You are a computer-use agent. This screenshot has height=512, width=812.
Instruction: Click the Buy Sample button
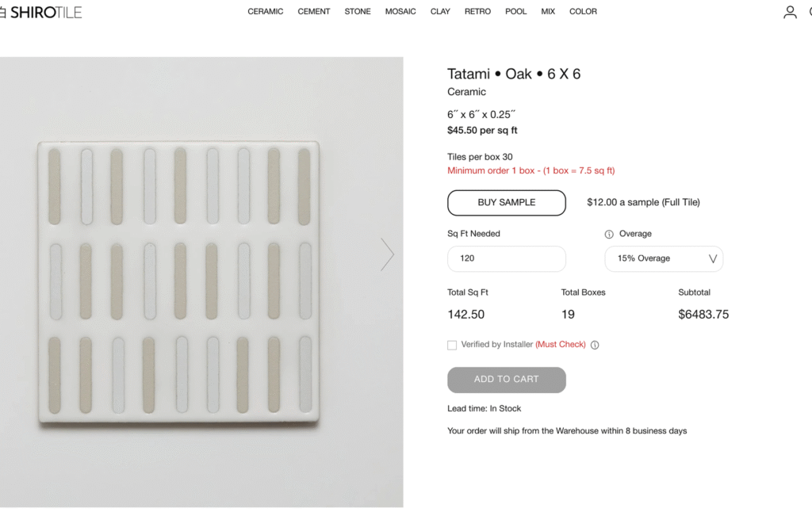pos(506,203)
